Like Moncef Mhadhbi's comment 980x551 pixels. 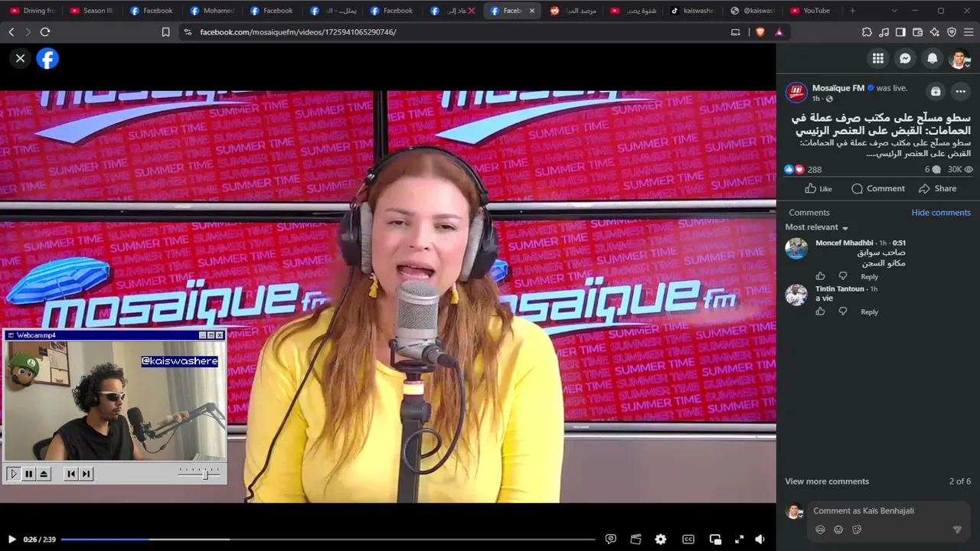(x=820, y=276)
